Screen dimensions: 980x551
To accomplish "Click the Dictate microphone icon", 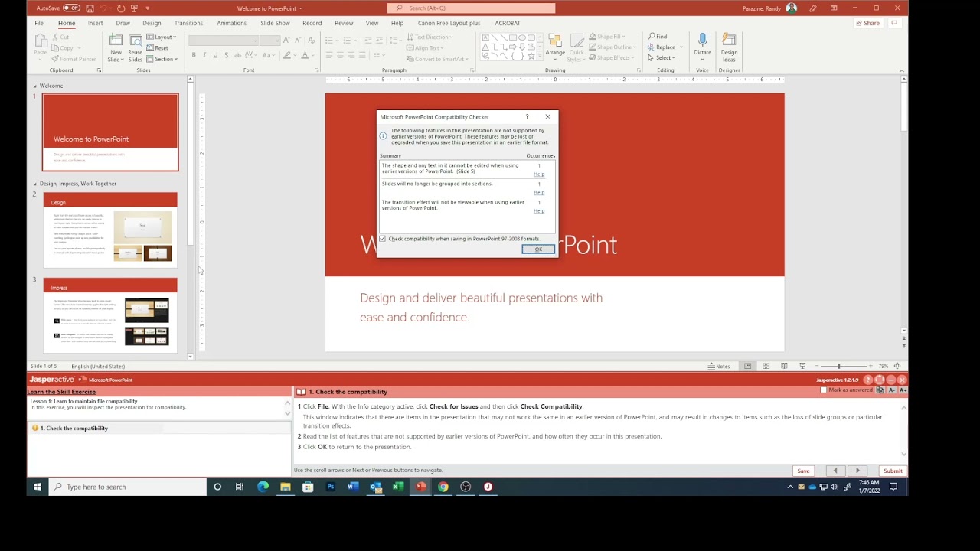I will [x=702, y=41].
